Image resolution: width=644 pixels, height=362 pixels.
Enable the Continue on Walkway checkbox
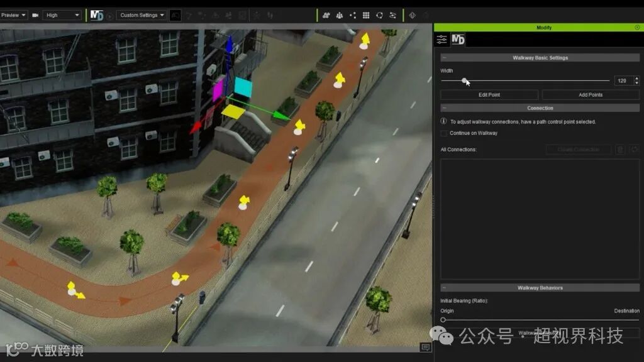point(443,133)
